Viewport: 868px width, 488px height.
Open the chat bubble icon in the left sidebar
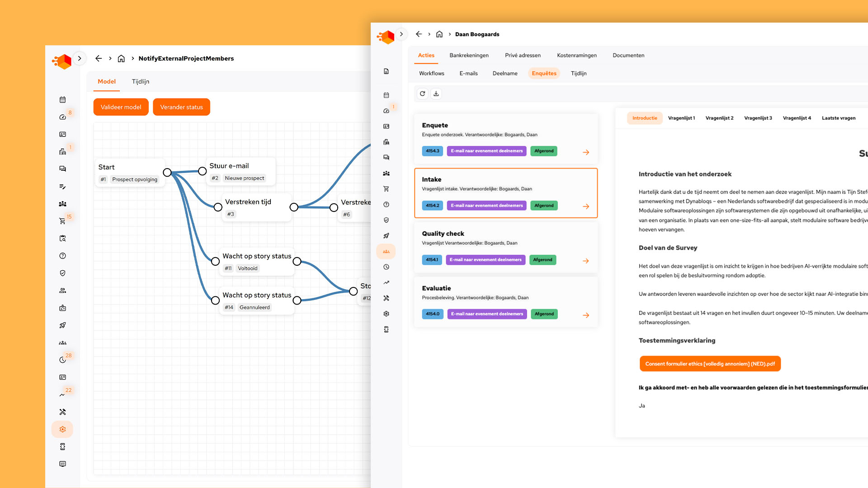(x=62, y=169)
